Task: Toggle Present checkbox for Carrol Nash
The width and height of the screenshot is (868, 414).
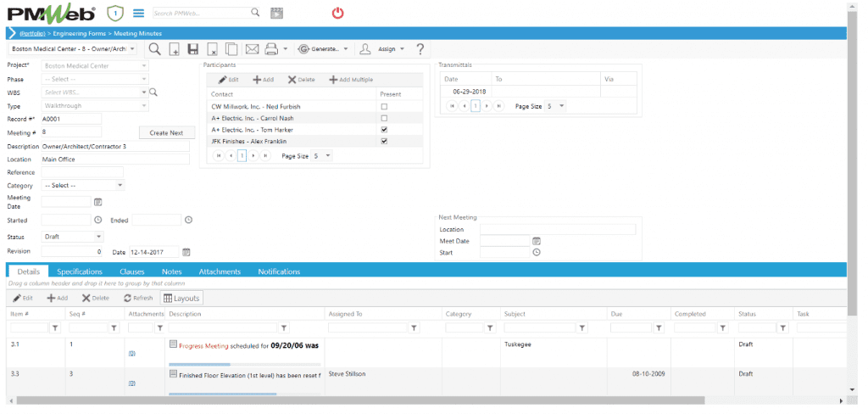Action: [x=384, y=118]
